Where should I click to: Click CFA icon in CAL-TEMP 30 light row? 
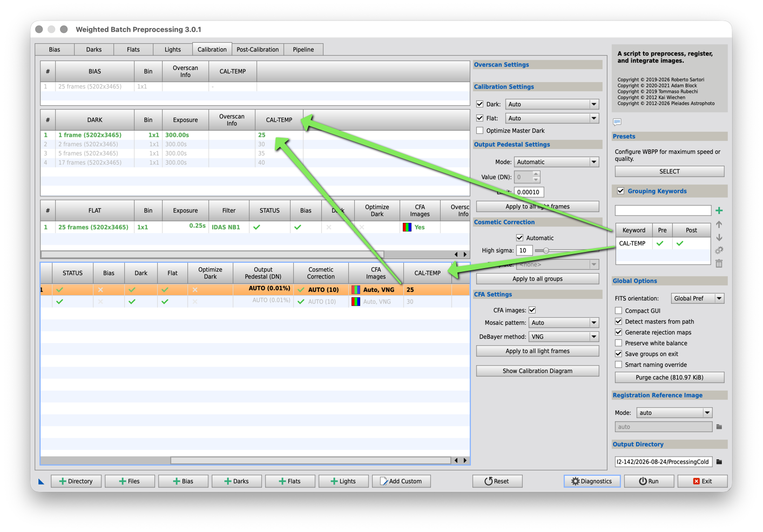click(x=356, y=302)
